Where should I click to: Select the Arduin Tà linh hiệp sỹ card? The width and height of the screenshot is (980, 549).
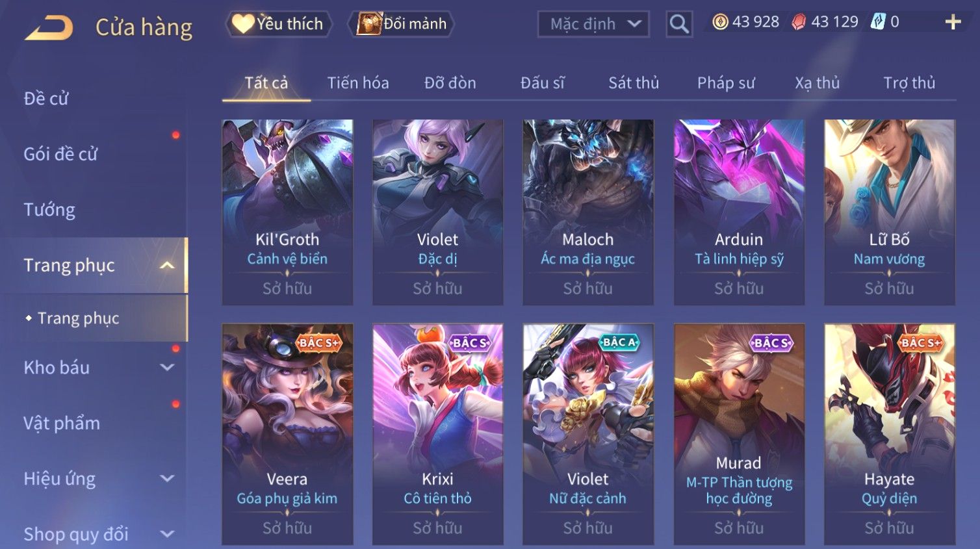coord(739,212)
